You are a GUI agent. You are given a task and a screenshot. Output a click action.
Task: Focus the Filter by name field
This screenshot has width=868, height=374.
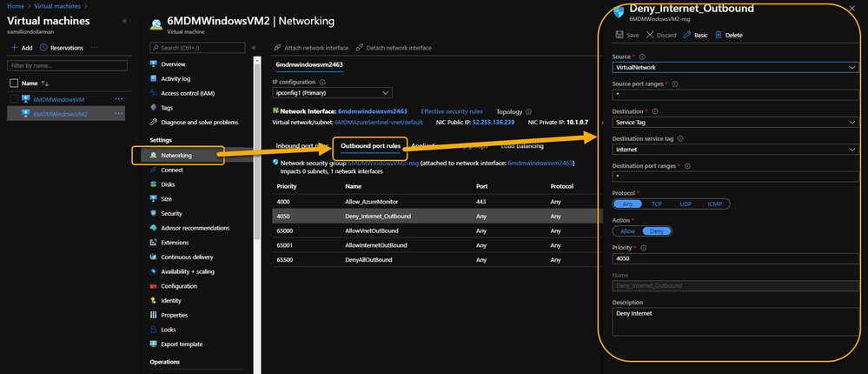[x=67, y=65]
